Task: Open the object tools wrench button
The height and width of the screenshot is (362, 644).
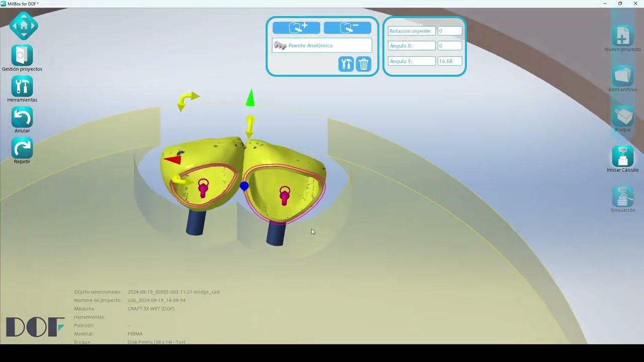Action: [x=346, y=64]
